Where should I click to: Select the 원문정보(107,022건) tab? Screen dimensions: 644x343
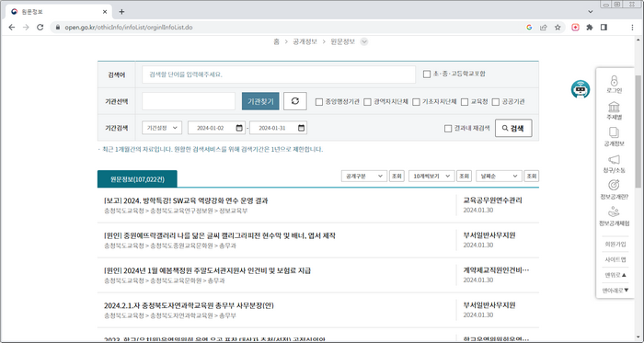137,179
